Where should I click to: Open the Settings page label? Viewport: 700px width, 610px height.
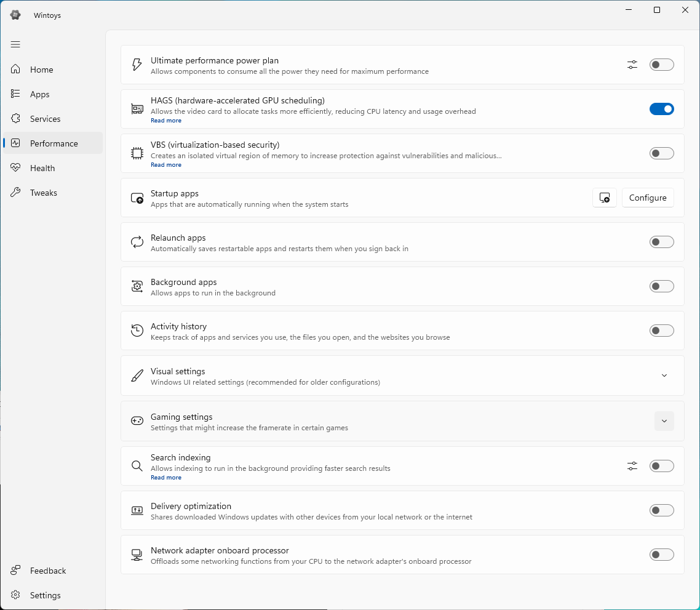pyautogui.click(x=45, y=595)
